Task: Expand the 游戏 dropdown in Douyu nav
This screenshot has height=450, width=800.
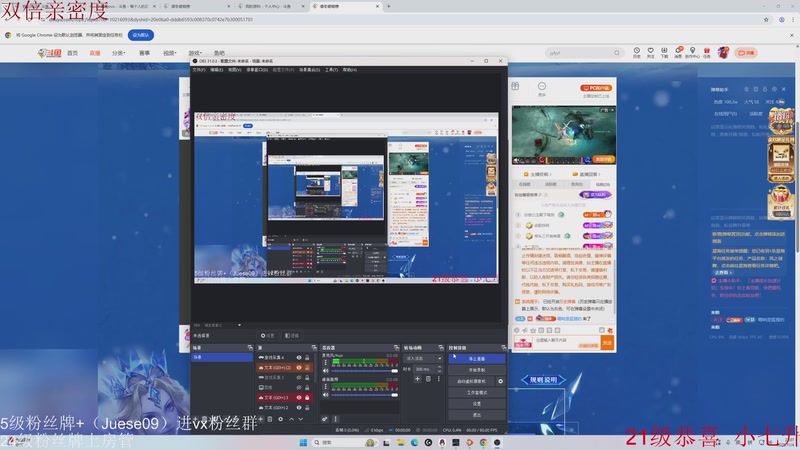Action: click(195, 53)
